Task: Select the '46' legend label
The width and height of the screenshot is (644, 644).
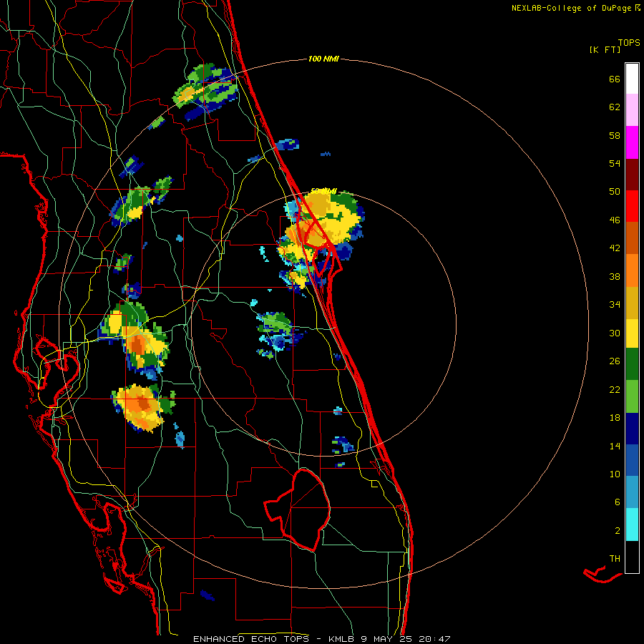Action: [615, 220]
